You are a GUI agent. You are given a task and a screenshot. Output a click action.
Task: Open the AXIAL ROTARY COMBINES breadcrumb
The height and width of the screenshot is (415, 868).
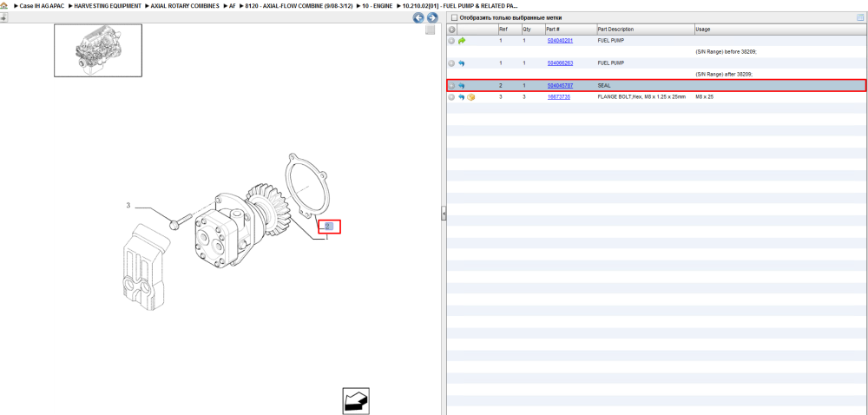[x=186, y=5]
